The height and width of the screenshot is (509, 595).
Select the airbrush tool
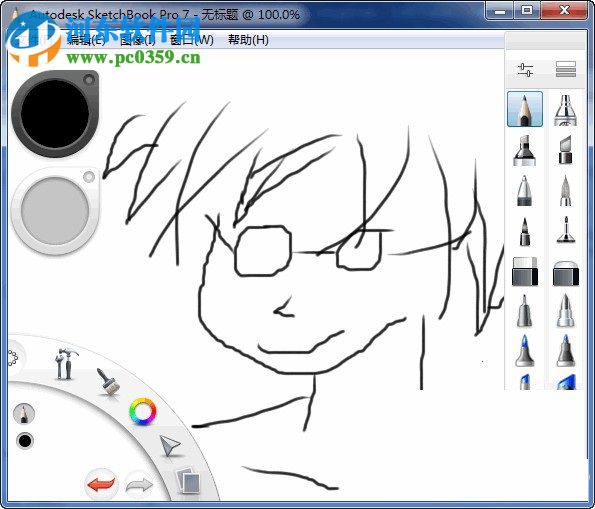[x=565, y=110]
